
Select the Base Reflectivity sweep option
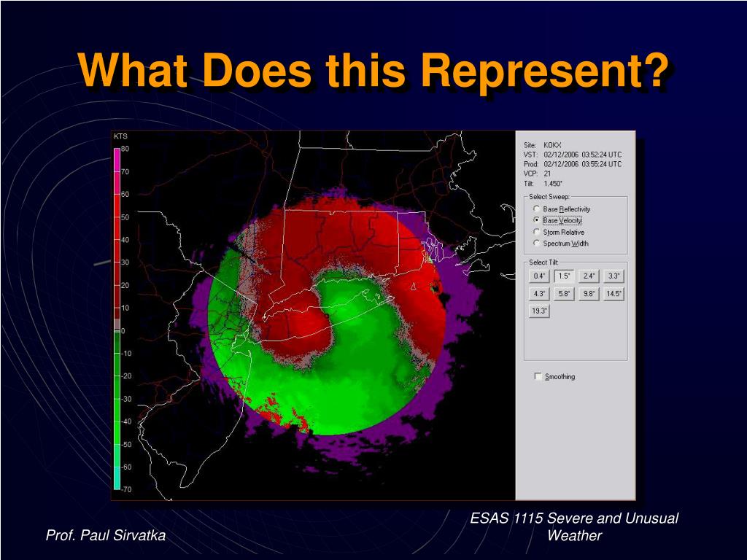coord(562,209)
